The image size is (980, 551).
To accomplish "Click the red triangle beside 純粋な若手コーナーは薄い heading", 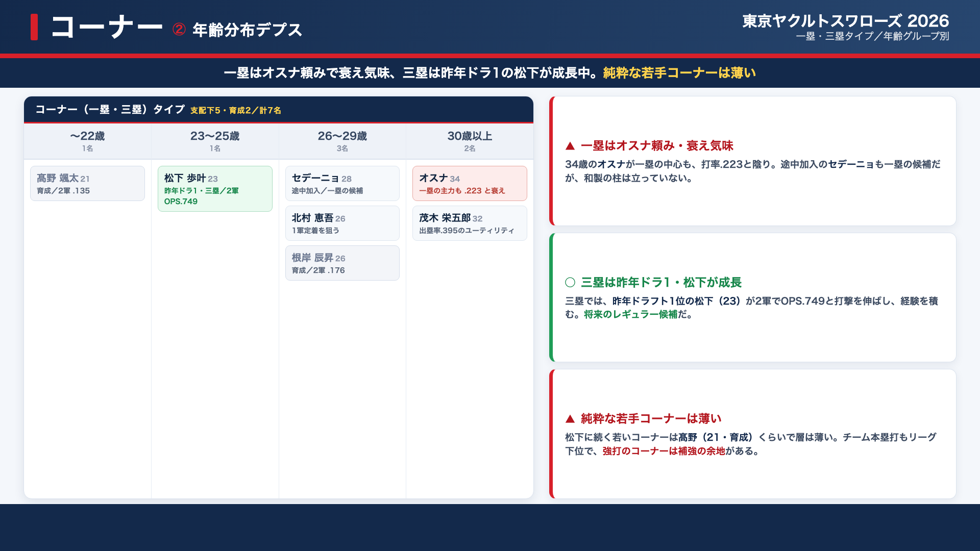I will (x=570, y=419).
